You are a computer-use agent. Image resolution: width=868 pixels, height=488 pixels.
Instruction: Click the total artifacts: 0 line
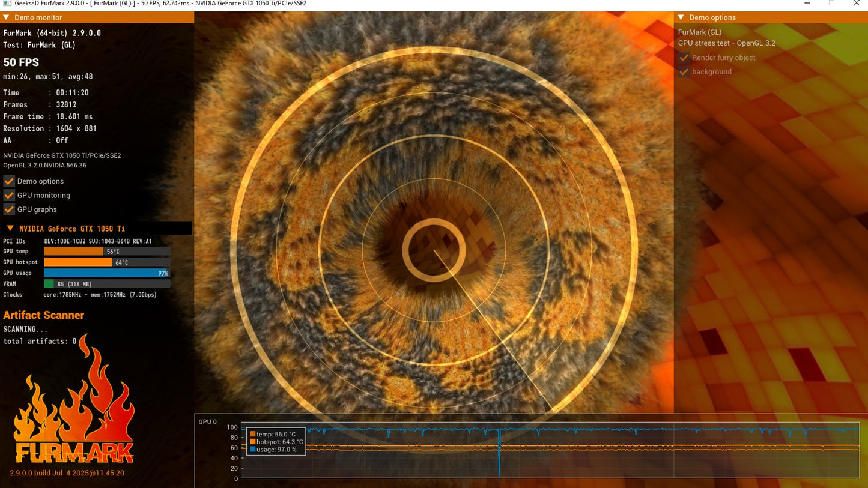(x=40, y=342)
